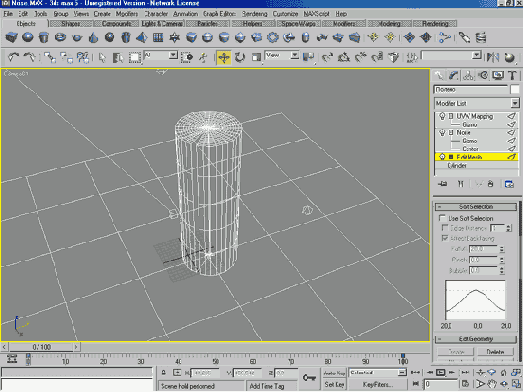Activate the Select and Rotate tool

point(240,57)
